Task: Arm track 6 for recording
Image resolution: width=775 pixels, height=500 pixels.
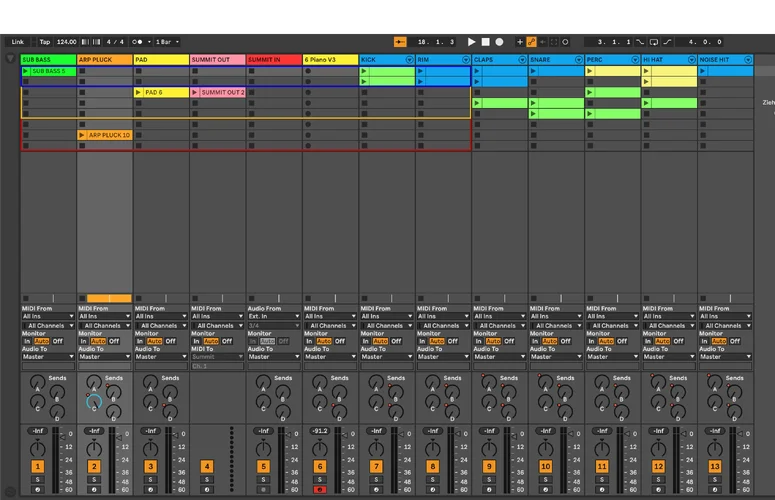Action: click(320, 490)
